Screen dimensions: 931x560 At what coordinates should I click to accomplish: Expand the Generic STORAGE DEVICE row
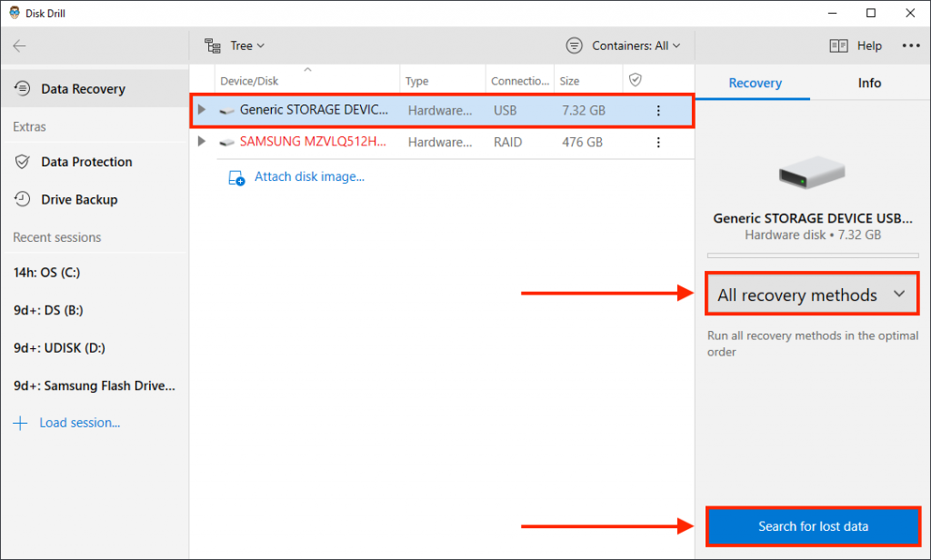(x=202, y=109)
